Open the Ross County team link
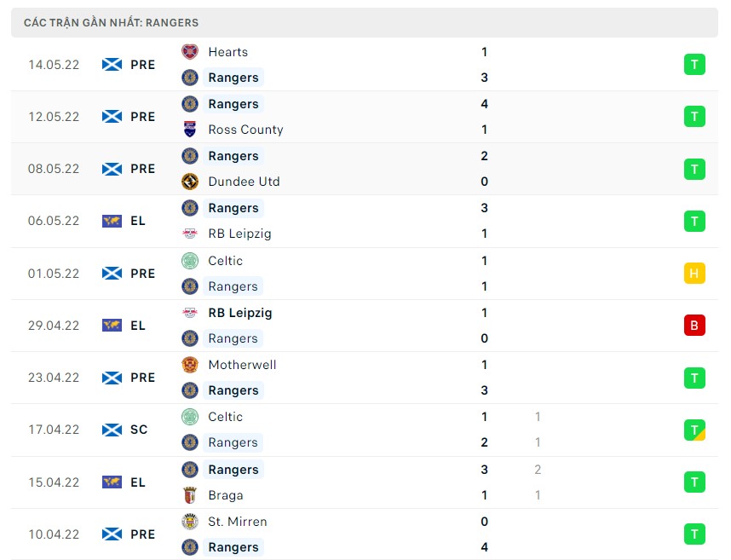This screenshot has height=560, width=731. (x=245, y=130)
